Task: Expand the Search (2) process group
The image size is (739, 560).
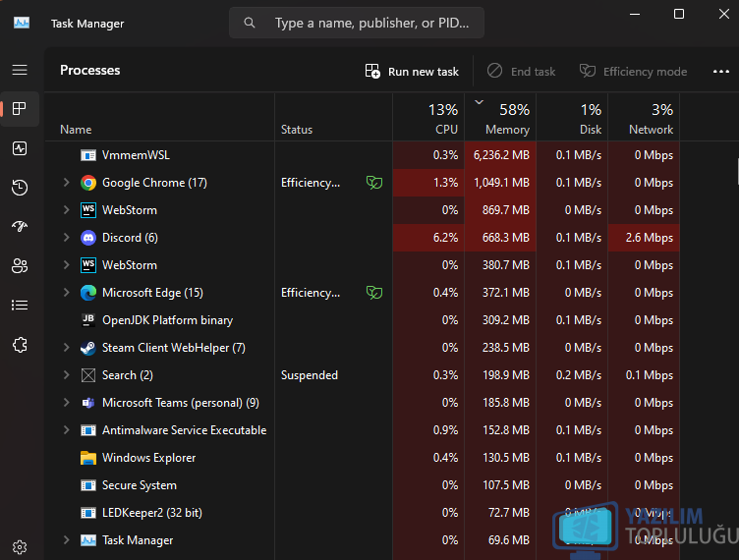Action: click(67, 375)
